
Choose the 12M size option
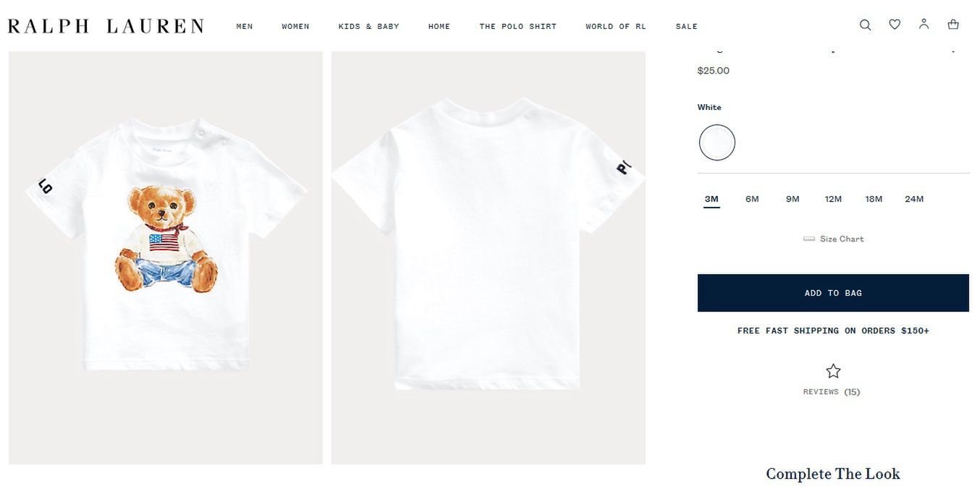833,199
